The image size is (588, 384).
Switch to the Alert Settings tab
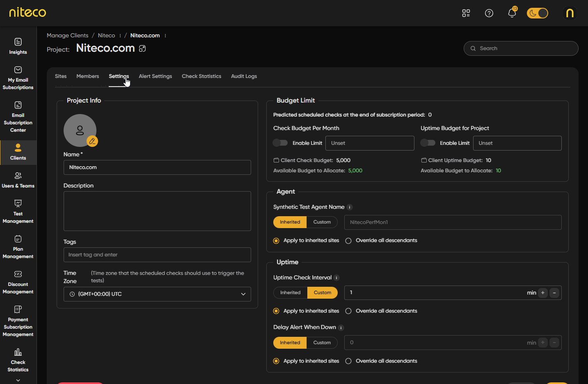155,76
